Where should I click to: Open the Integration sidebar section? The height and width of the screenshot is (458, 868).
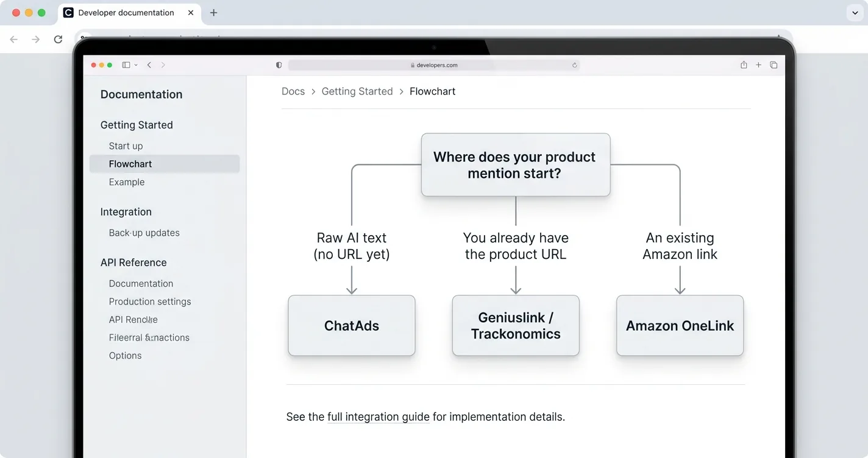click(x=126, y=212)
